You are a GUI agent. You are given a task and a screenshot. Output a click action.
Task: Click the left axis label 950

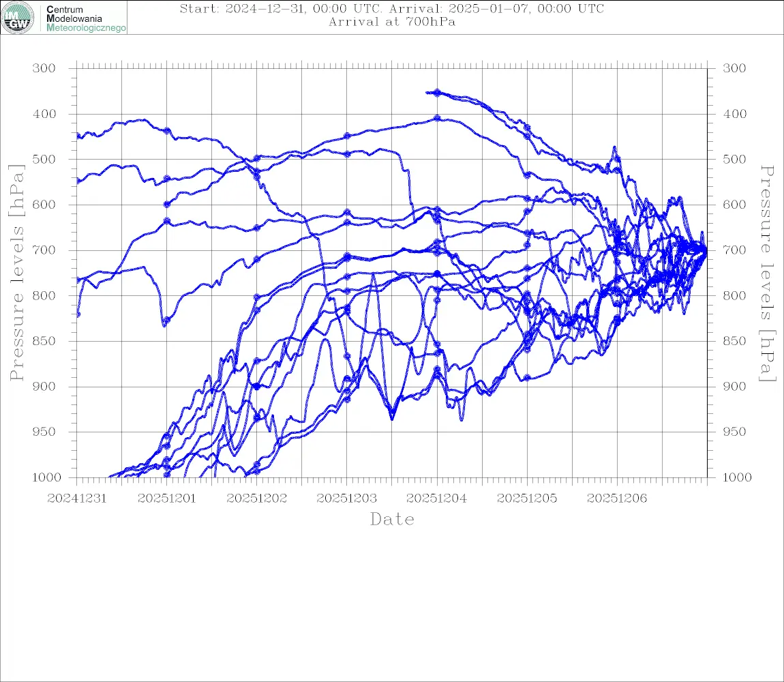point(44,432)
